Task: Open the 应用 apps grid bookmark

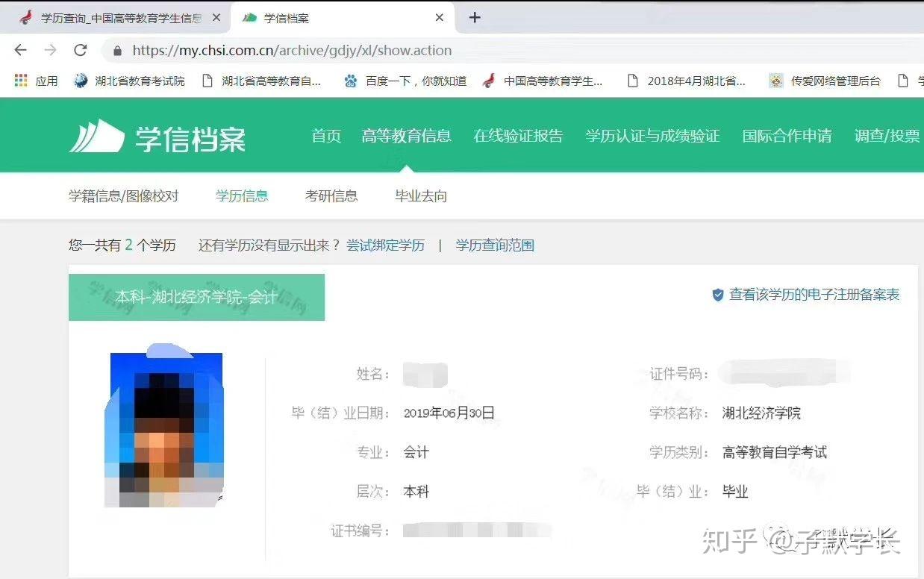Action: (x=36, y=81)
